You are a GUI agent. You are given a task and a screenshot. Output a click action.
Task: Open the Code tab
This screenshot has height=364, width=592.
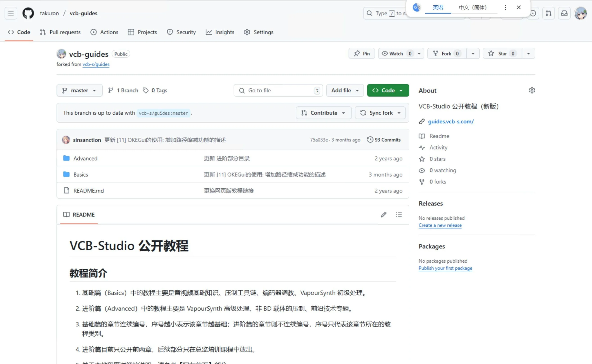pos(19,32)
